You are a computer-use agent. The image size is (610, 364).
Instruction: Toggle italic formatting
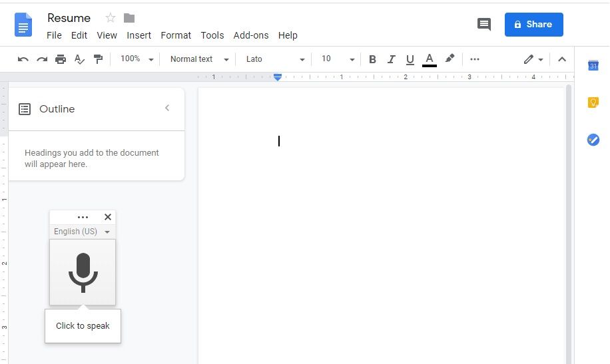pos(391,59)
